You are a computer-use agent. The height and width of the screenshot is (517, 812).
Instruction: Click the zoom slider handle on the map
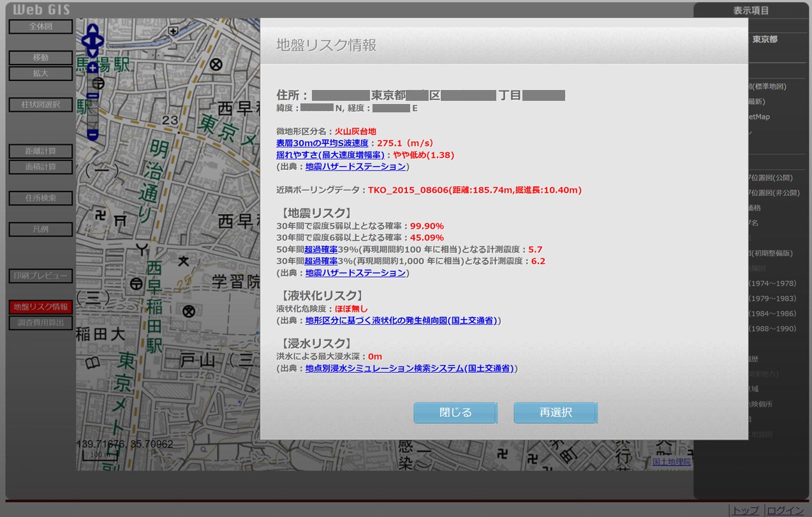click(x=93, y=96)
